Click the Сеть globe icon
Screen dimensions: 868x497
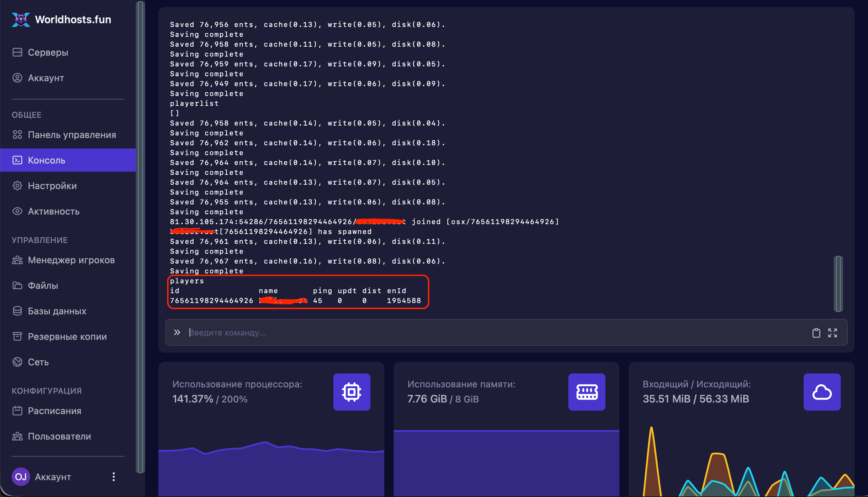click(x=17, y=362)
